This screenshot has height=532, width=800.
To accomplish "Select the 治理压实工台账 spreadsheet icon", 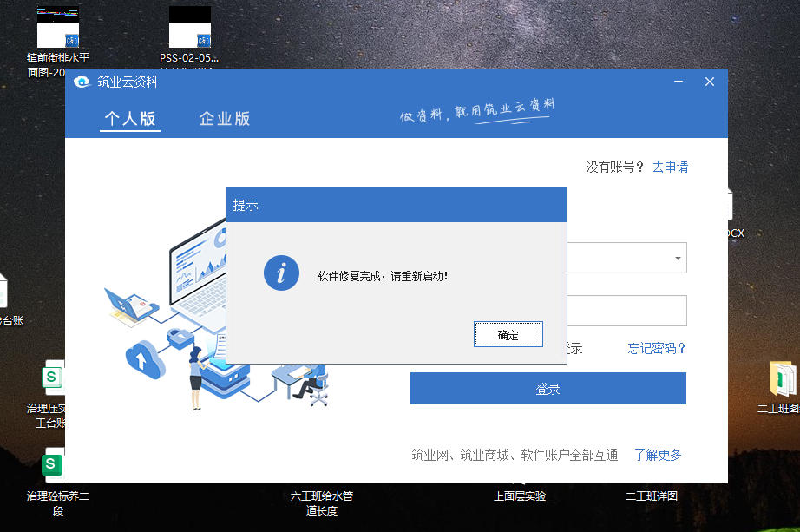I will pos(53,378).
